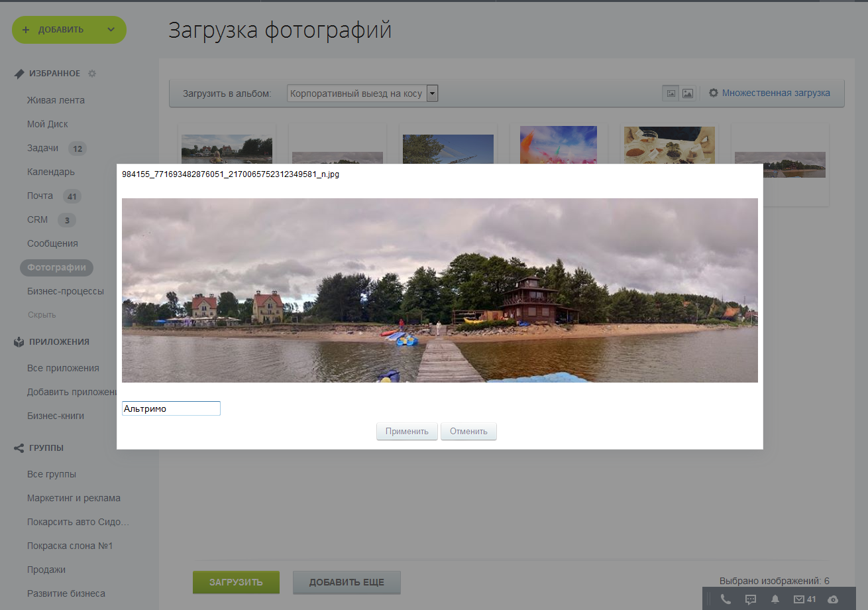Click the Избранное section header

(x=54, y=74)
